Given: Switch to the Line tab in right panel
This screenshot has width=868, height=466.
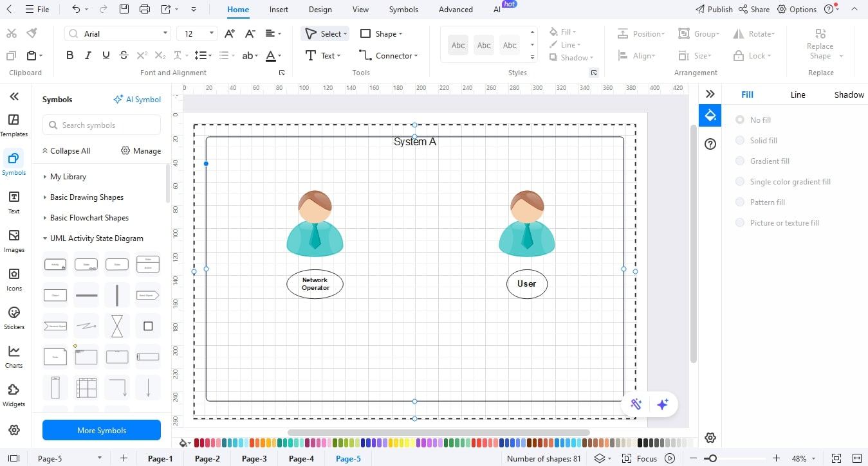Looking at the screenshot, I should tap(798, 94).
